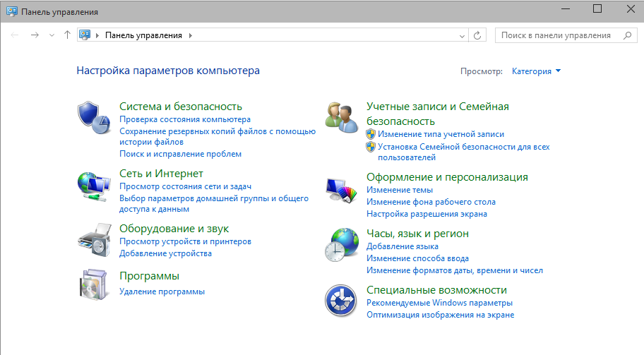Click Изменение темы link
The width and height of the screenshot is (644, 355).
(400, 190)
